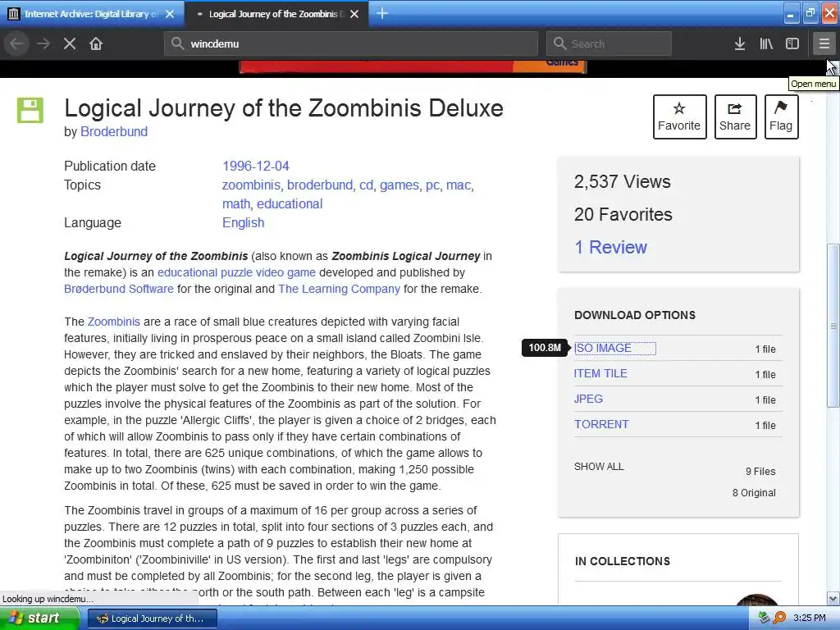Open the pc topic link
Image resolution: width=840 pixels, height=630 pixels.
point(432,185)
